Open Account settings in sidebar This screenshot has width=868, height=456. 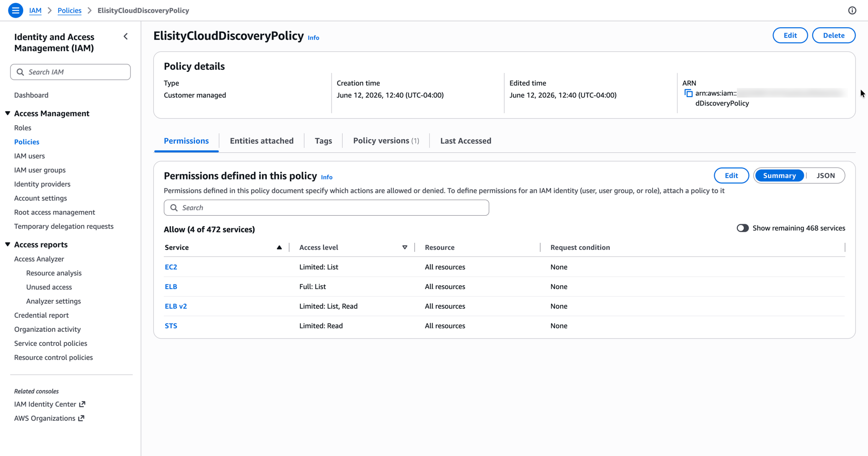tap(40, 198)
